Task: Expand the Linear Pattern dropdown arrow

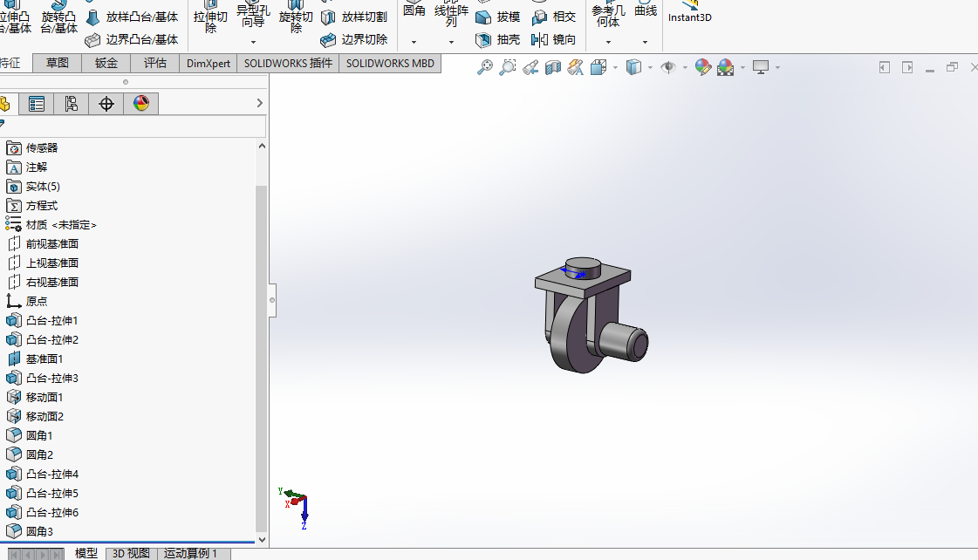Action: [x=451, y=42]
